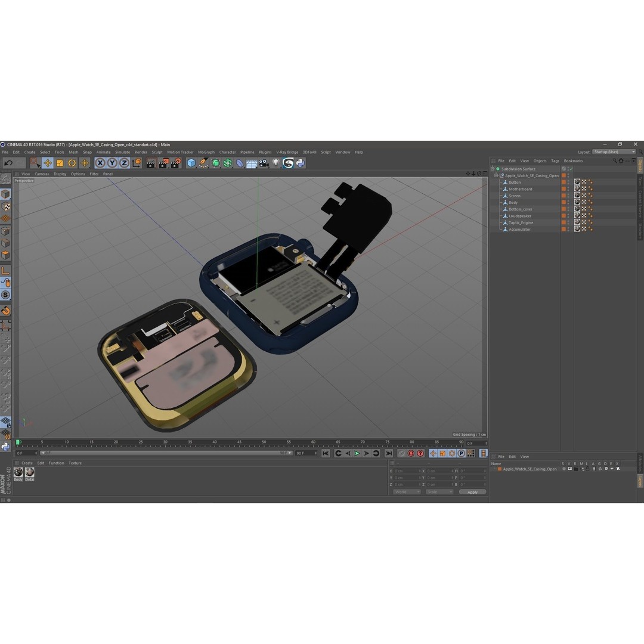Image resolution: width=644 pixels, height=644 pixels.
Task: Click the Body material thumbnail
Action: [18, 472]
